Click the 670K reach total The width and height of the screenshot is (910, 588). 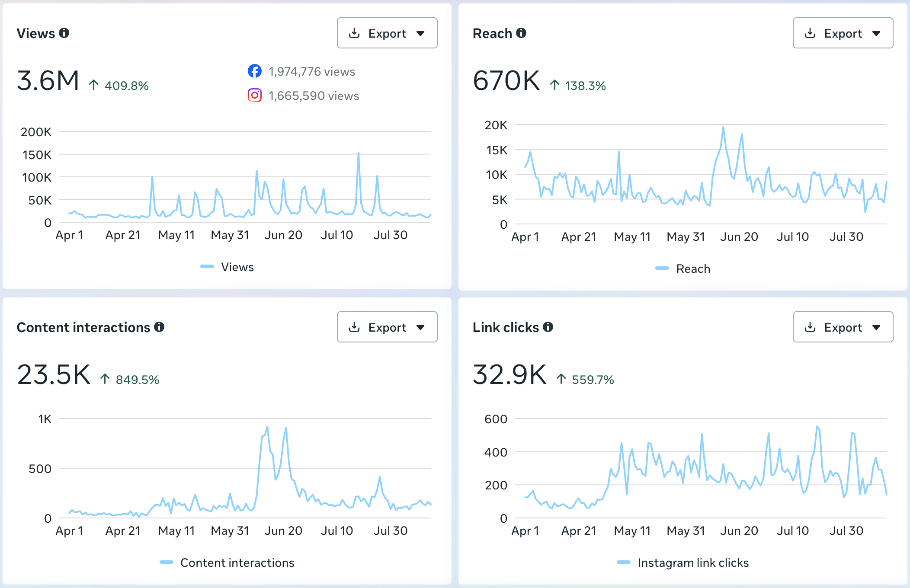506,81
